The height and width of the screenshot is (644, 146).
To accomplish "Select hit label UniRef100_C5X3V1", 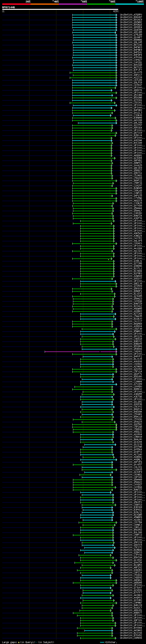I will click(x=131, y=103).
